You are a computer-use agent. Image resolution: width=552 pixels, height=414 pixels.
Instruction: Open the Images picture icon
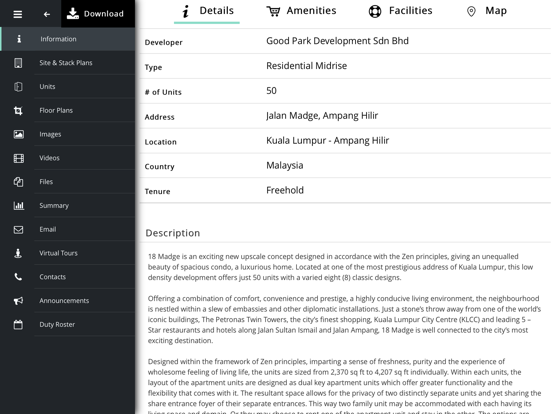18,134
